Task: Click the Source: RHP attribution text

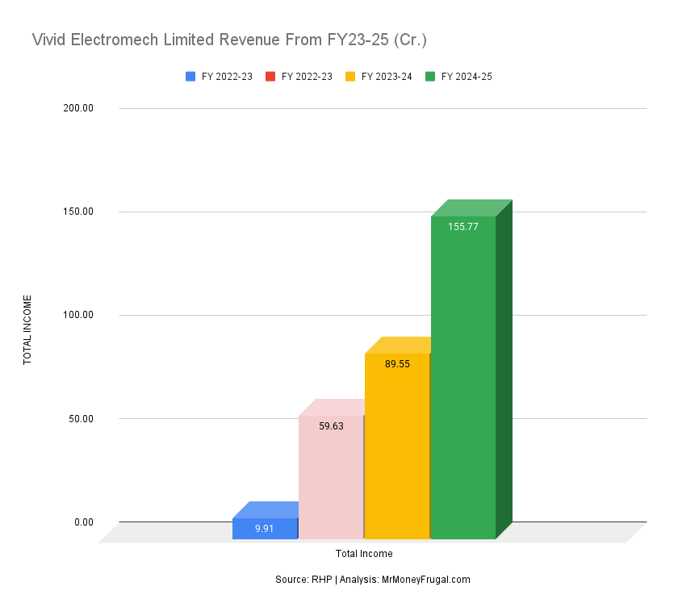Action: [x=304, y=579]
